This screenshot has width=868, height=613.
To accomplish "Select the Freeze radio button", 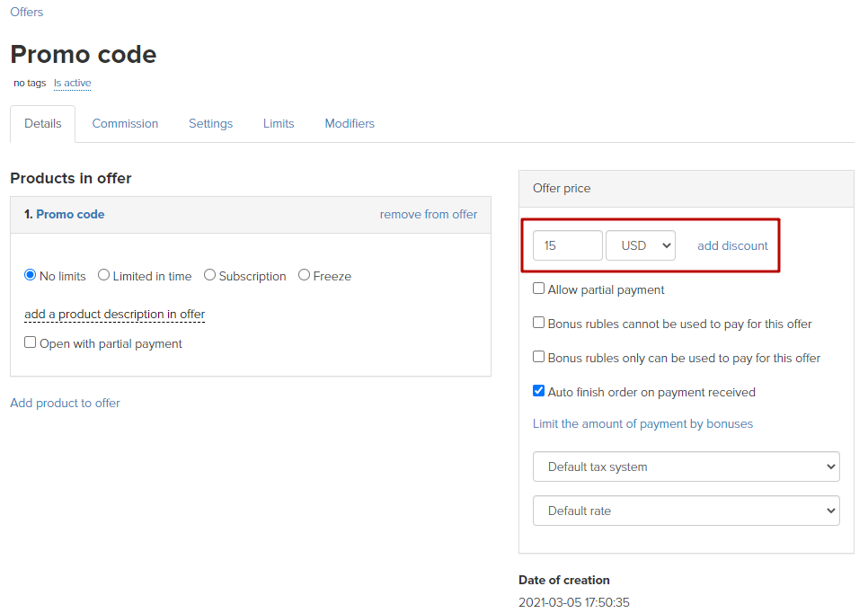I will [x=304, y=275].
